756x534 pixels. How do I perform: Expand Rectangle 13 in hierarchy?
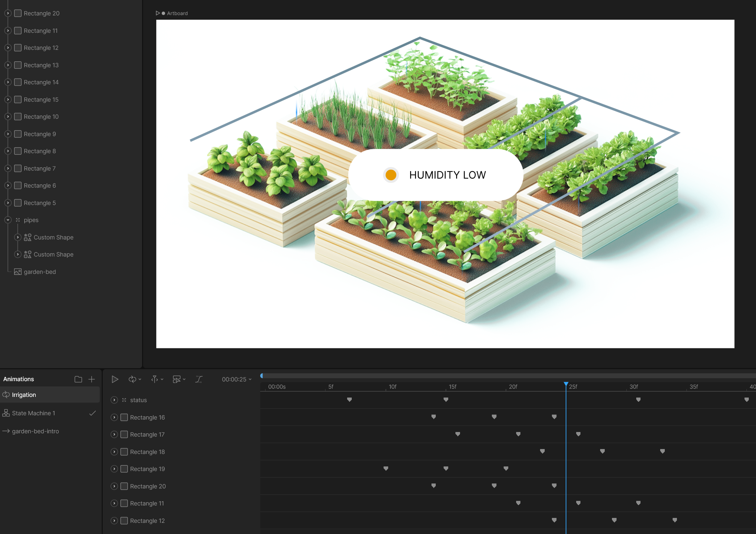point(8,65)
